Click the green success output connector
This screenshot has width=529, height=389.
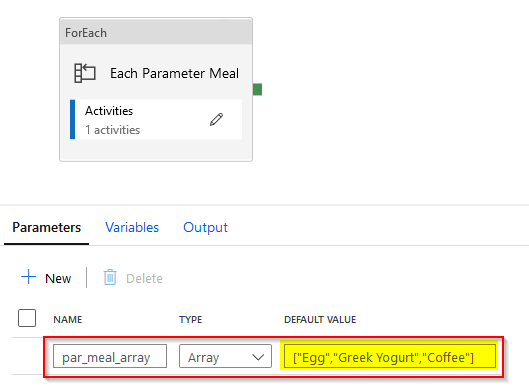(257, 89)
